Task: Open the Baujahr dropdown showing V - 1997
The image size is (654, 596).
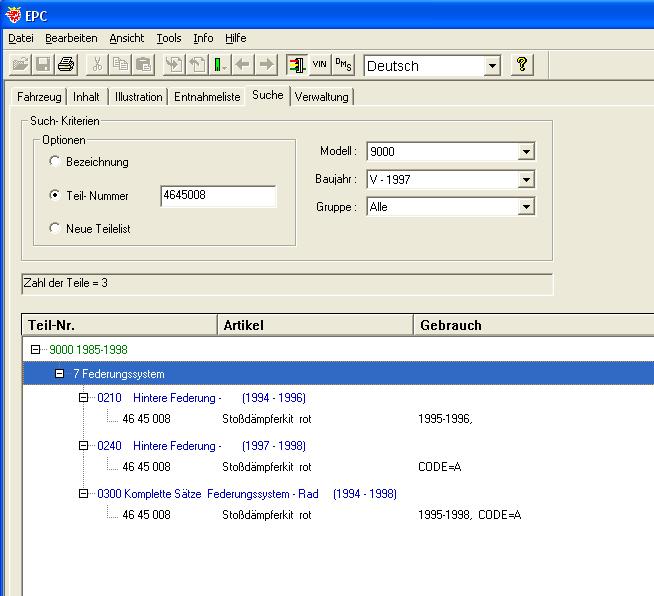Action: 526,179
